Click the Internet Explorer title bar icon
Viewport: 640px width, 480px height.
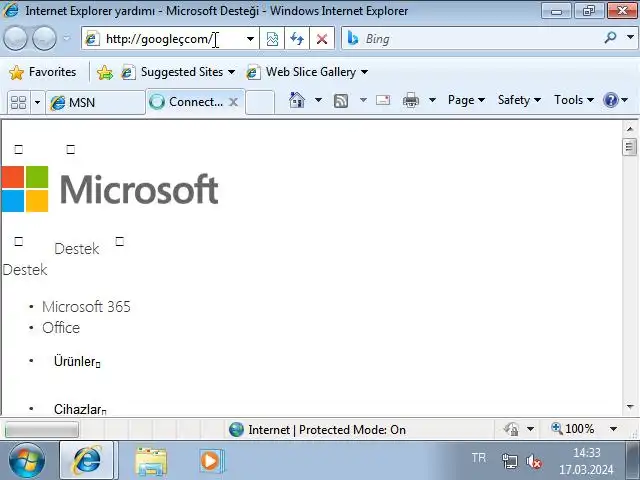[11, 10]
